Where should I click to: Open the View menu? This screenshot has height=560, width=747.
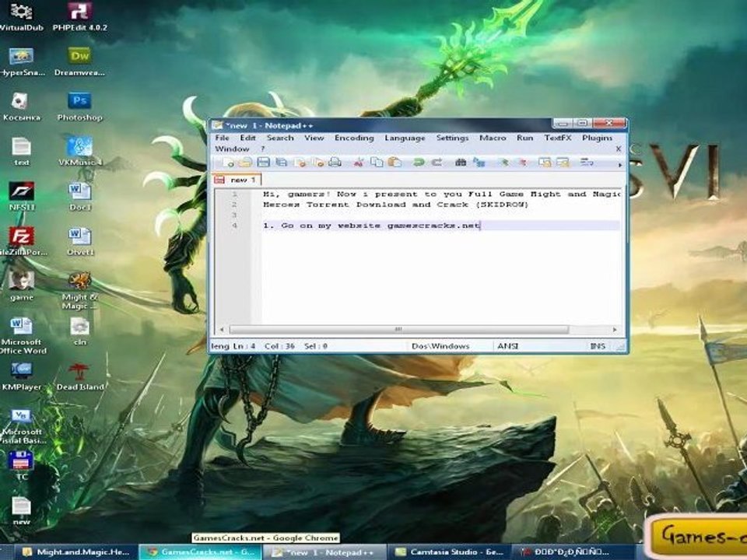coord(314,138)
